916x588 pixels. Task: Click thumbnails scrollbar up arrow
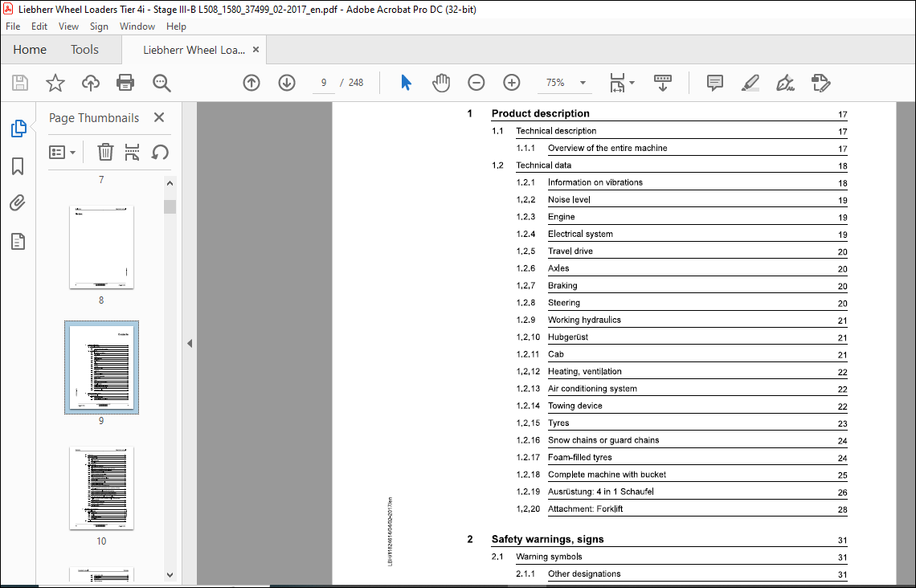click(170, 183)
